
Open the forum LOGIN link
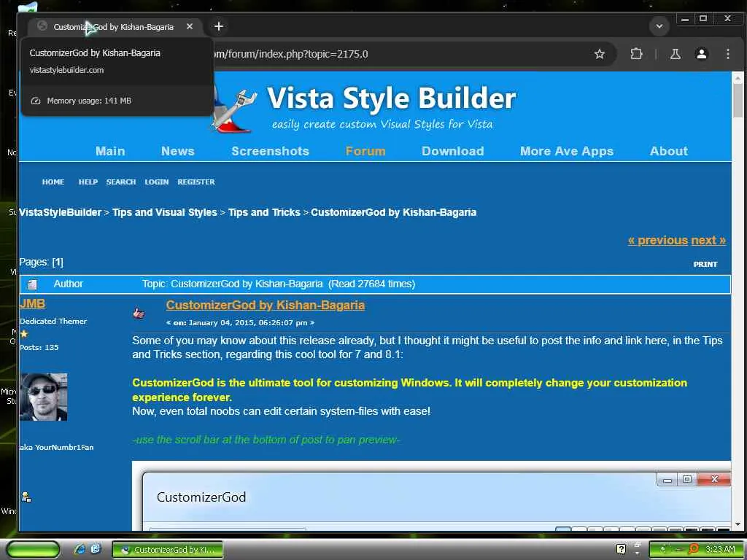click(x=157, y=182)
